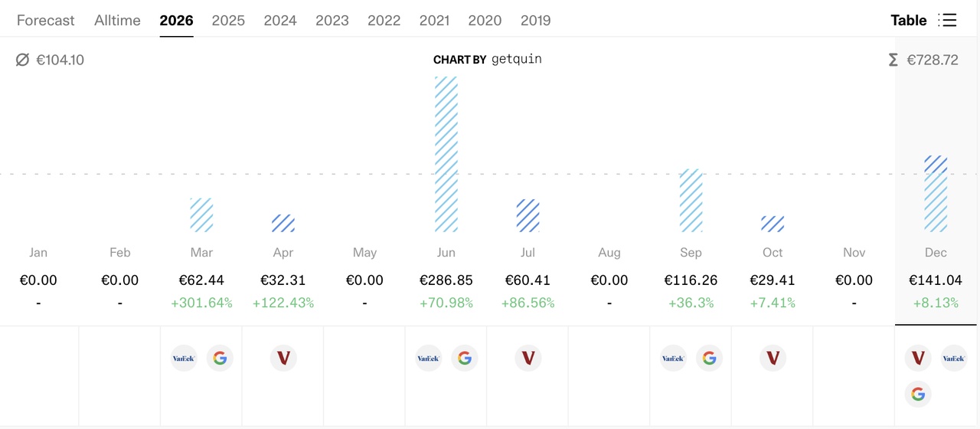Click the red V logo under December
The width and height of the screenshot is (980, 429).
coord(918,358)
